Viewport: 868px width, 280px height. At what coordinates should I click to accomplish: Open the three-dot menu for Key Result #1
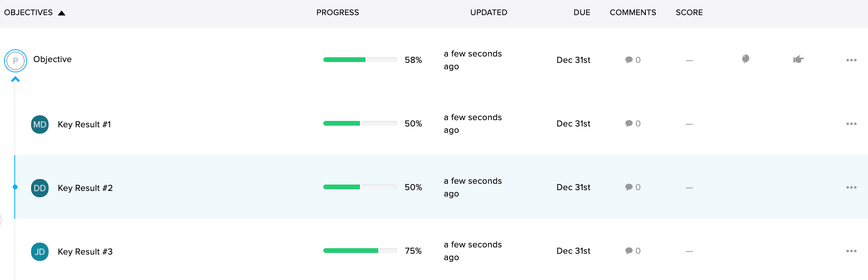[851, 124]
